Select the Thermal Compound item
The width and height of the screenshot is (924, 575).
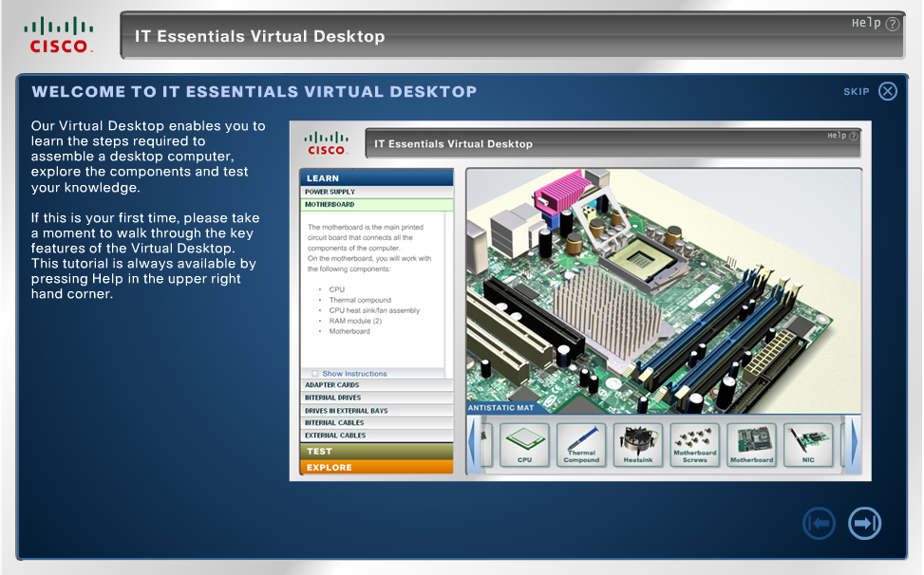coord(581,445)
